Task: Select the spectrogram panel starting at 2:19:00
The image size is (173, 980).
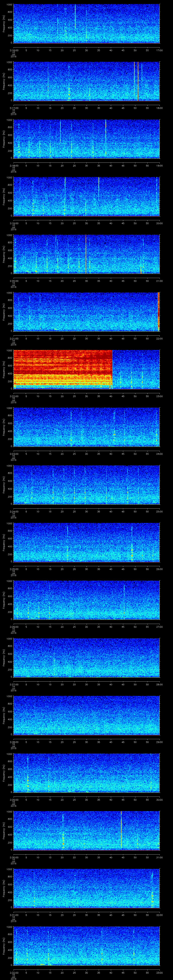Action: coord(86,196)
